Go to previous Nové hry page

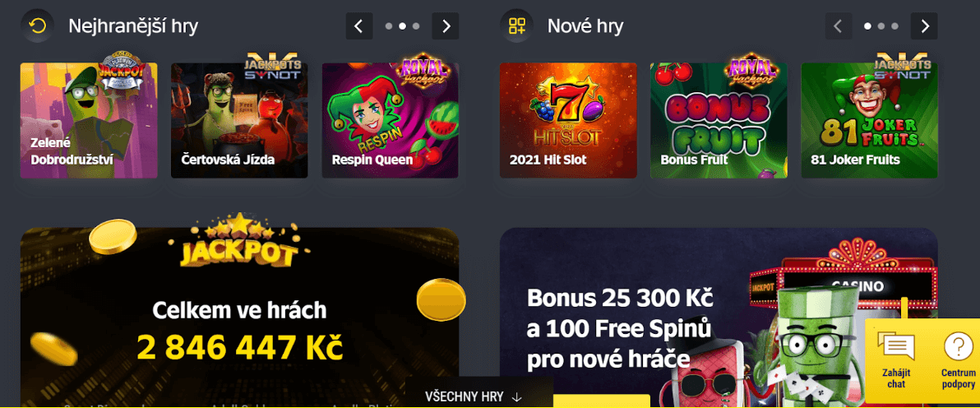point(839,26)
